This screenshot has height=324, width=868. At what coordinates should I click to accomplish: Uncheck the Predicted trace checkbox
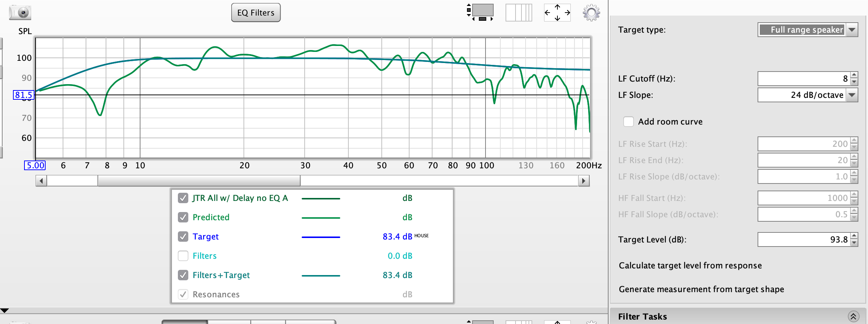coord(183,217)
